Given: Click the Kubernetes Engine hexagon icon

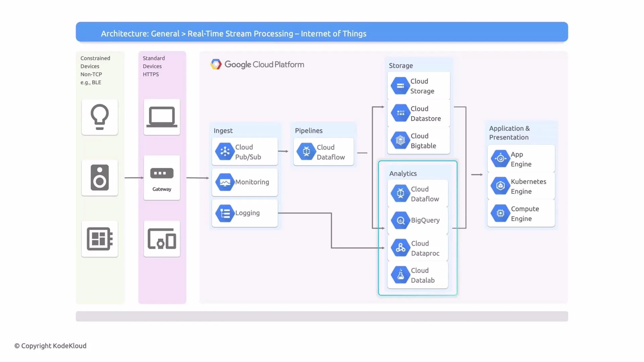Looking at the screenshot, I should [500, 186].
